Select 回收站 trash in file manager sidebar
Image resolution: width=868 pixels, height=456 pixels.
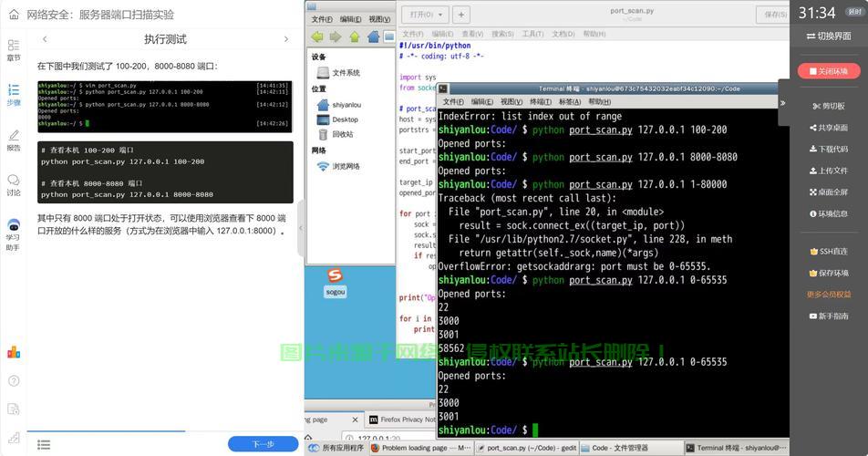tap(336, 134)
